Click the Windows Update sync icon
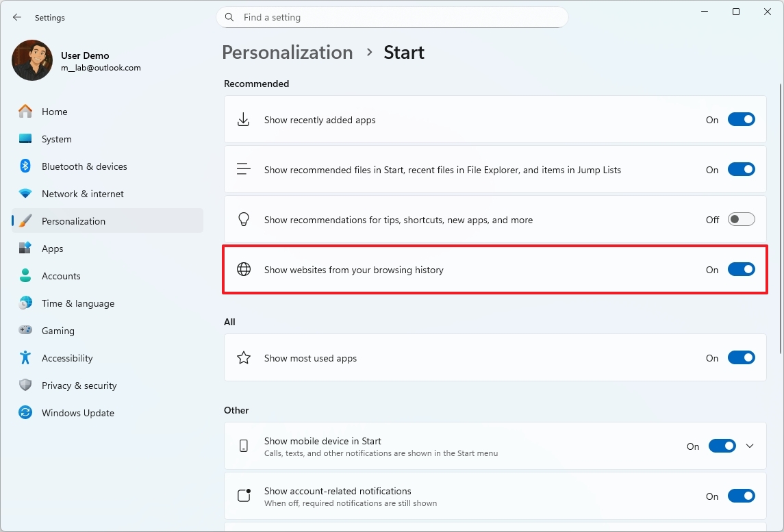 click(25, 413)
